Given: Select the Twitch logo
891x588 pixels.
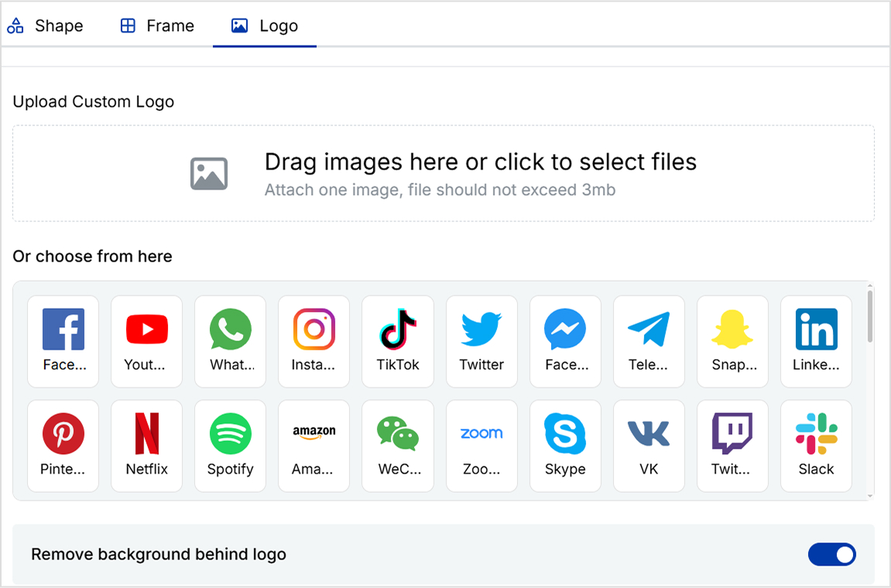Looking at the screenshot, I should (x=732, y=446).
